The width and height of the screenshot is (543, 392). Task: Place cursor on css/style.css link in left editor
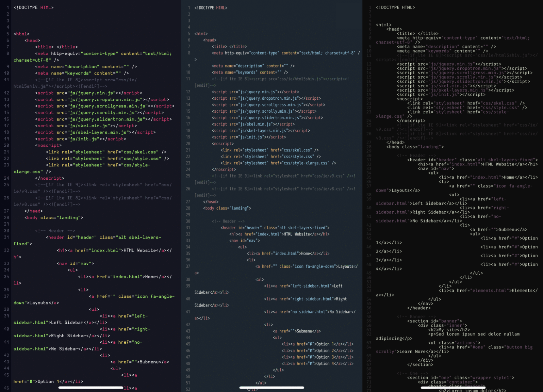point(108,159)
